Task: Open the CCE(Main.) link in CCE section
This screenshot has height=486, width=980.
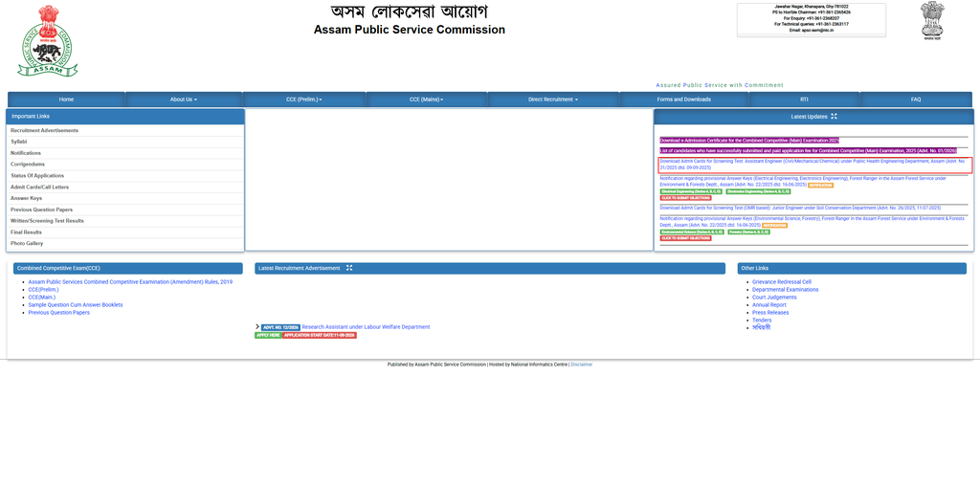Action: click(41, 298)
